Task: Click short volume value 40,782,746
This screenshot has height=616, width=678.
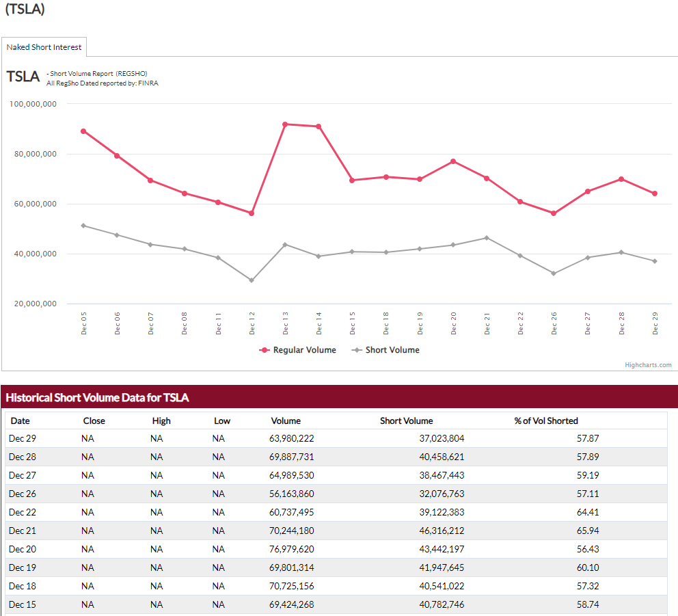Action: 442,605
